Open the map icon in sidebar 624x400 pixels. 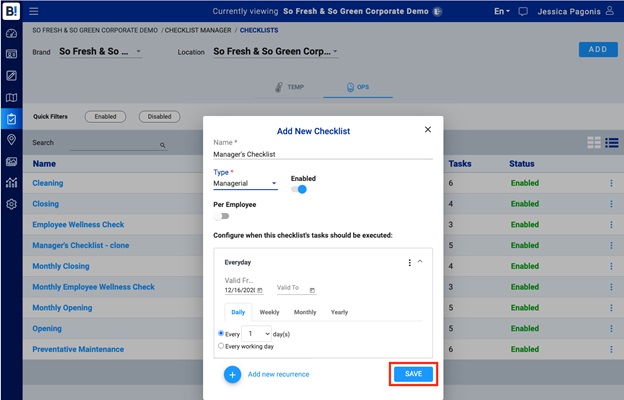(x=12, y=97)
